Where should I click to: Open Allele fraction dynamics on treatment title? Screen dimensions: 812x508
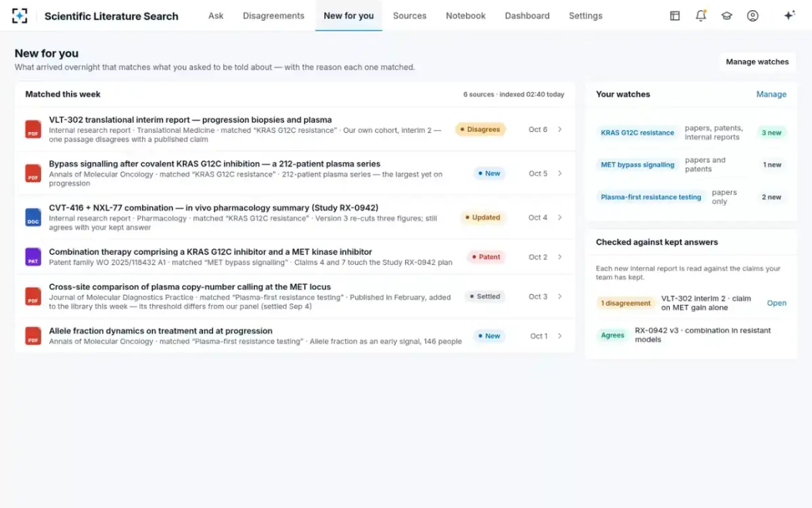pos(160,331)
